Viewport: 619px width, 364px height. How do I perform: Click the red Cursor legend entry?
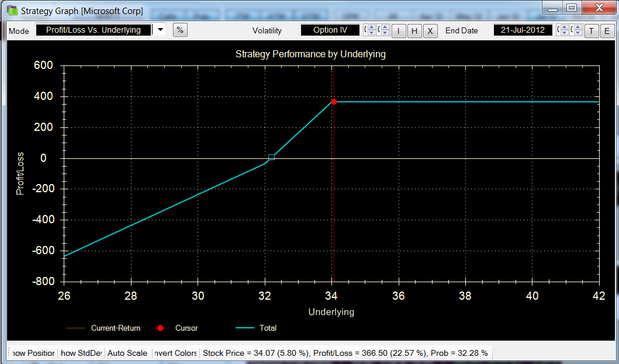[x=175, y=328]
